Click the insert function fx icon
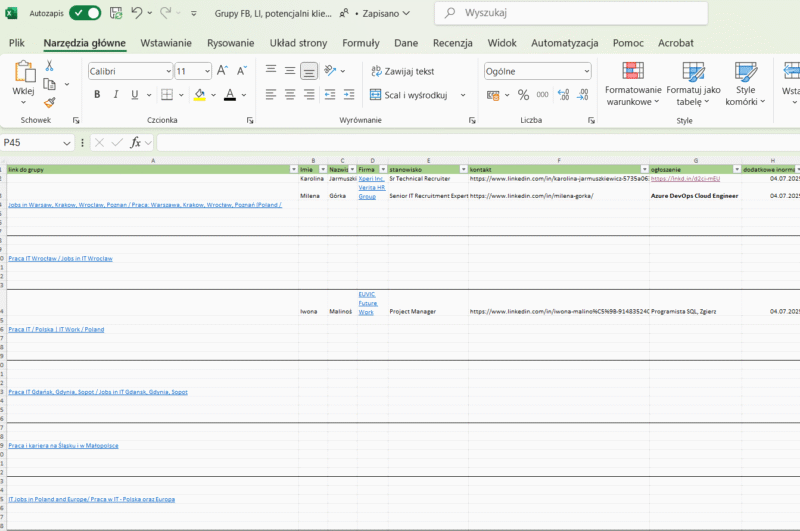800x531 pixels. tap(135, 143)
